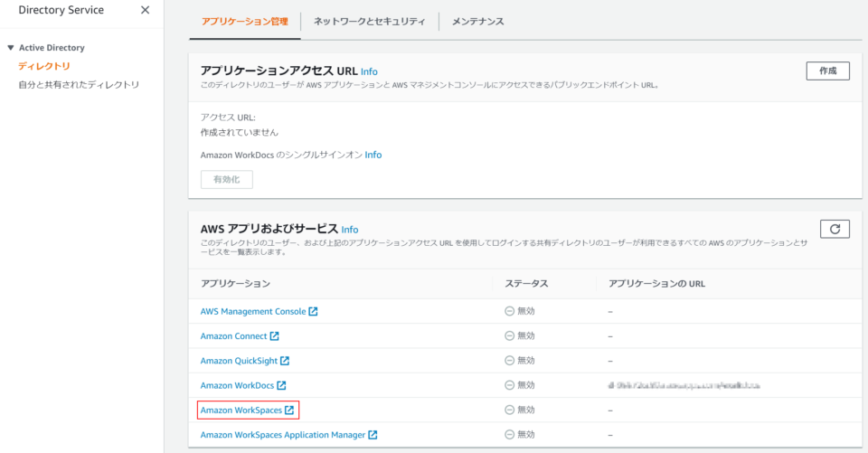Click the アプリケーションの URL column header
The width and height of the screenshot is (868, 453).
click(656, 284)
